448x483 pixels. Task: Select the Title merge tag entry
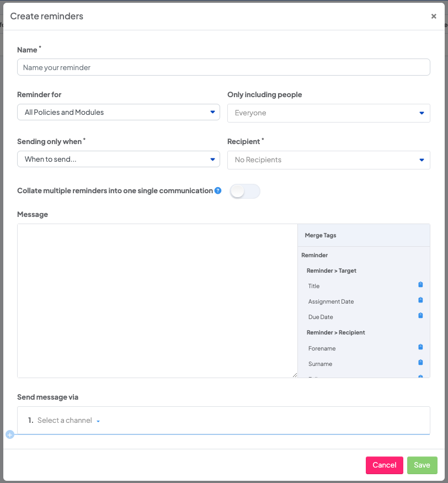314,286
